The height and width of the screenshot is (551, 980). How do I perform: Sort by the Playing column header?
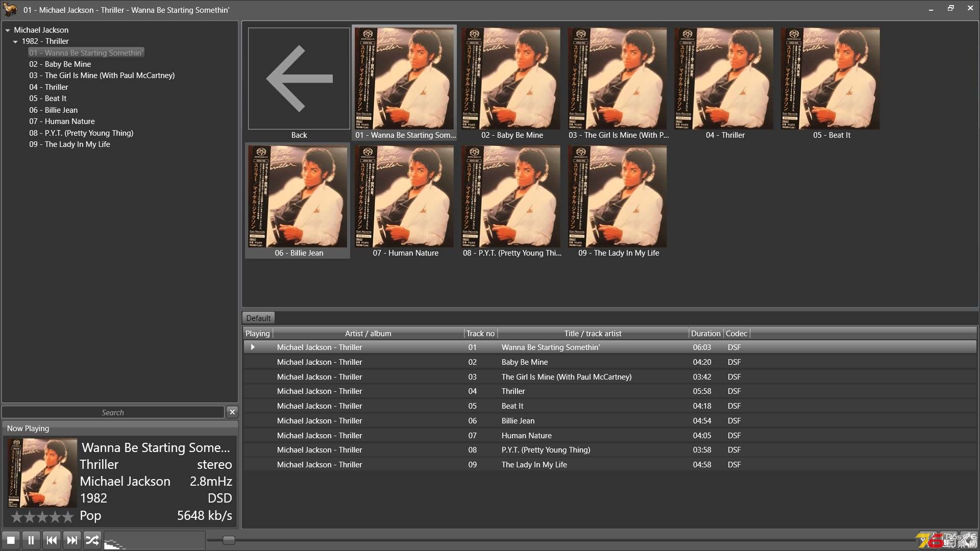[258, 333]
